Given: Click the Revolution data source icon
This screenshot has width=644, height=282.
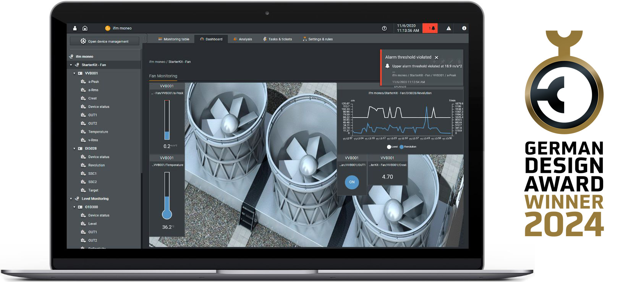Looking at the screenshot, I should [x=83, y=165].
